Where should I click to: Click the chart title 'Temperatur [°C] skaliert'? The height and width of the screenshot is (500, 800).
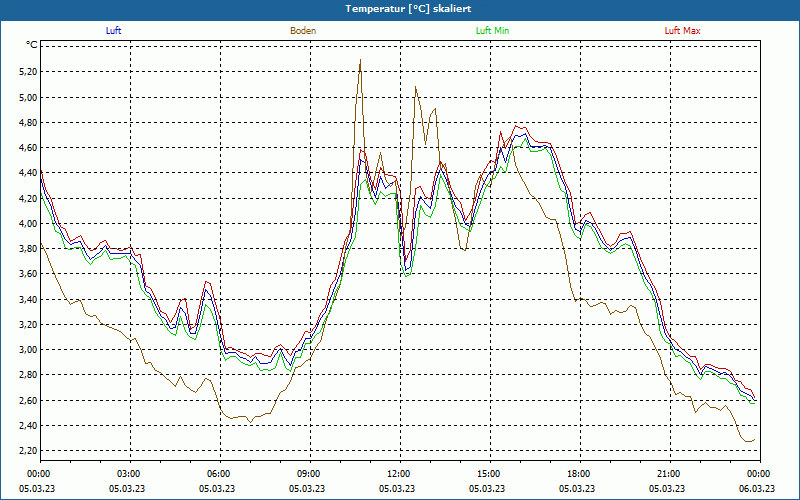tap(408, 9)
